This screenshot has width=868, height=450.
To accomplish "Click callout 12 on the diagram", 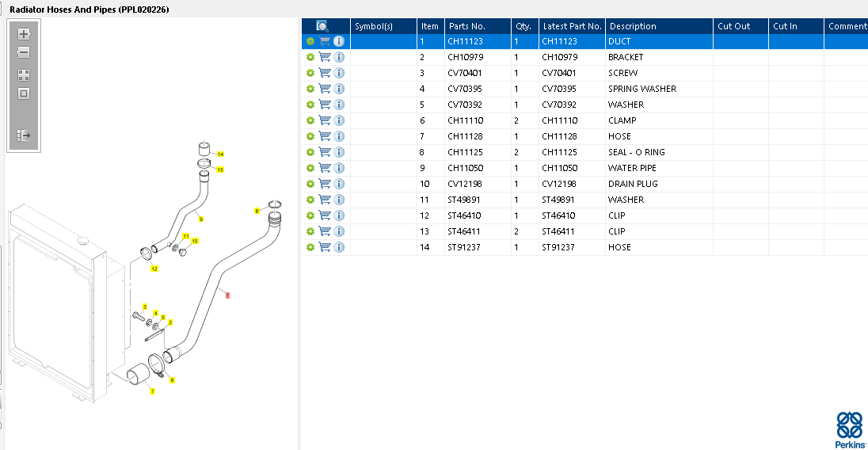I will point(154,269).
